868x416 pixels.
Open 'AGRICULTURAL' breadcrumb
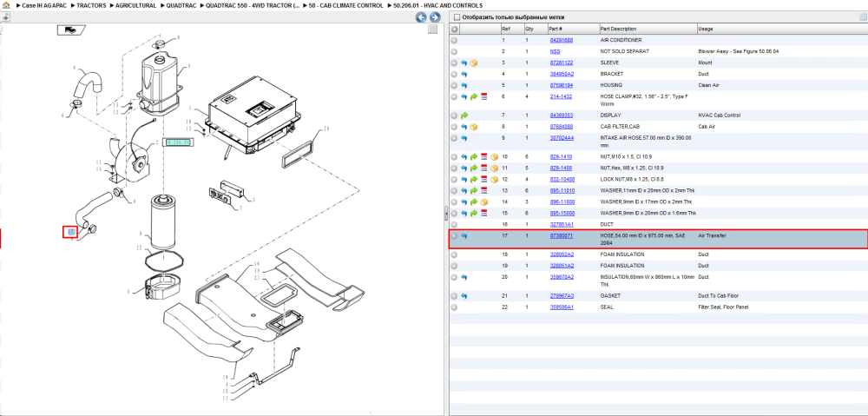[135, 5]
